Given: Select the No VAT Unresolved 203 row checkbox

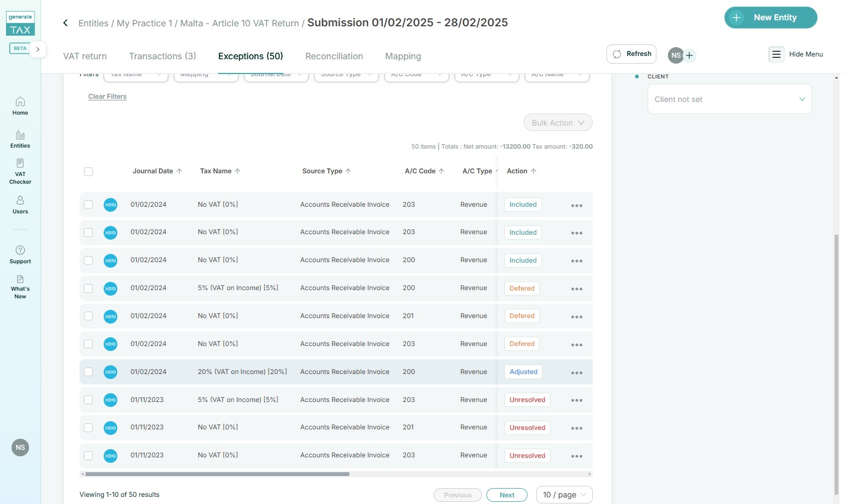Looking at the screenshot, I should 88,456.
